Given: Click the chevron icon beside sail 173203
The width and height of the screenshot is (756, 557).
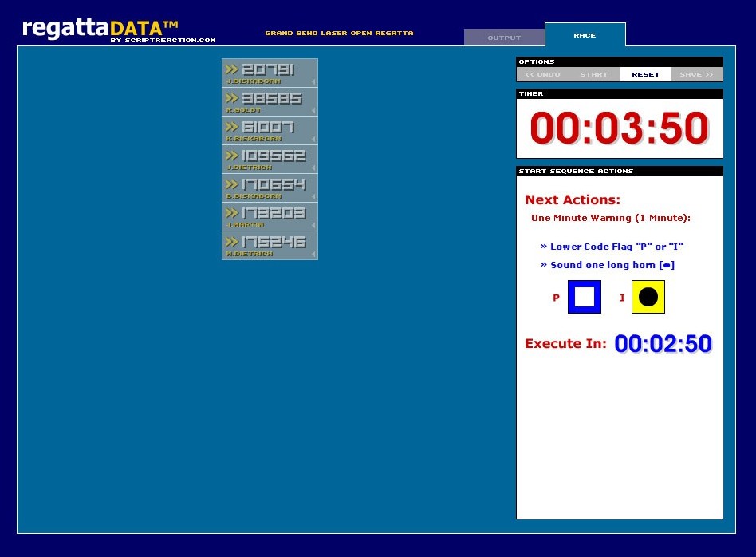Looking at the screenshot, I should pyautogui.click(x=232, y=213).
